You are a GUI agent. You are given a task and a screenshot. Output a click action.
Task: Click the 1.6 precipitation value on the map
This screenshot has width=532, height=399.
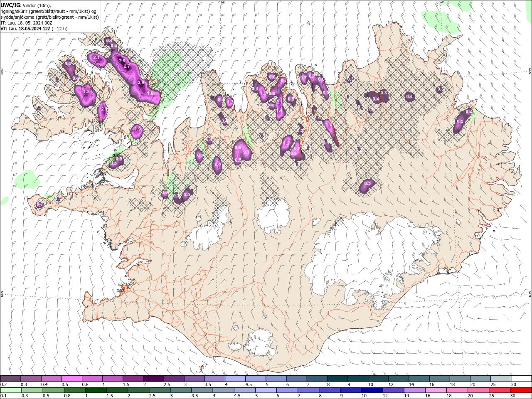pyautogui.click(x=150, y=94)
